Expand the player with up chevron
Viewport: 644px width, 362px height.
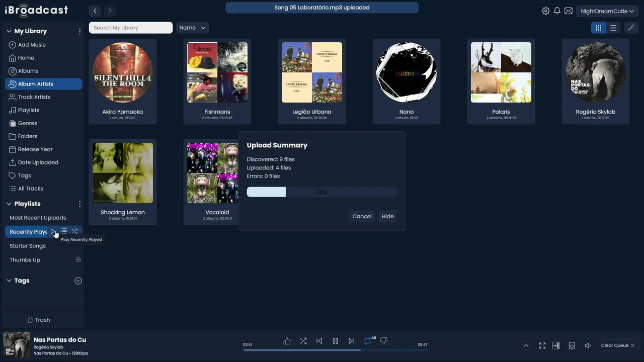[526, 345]
